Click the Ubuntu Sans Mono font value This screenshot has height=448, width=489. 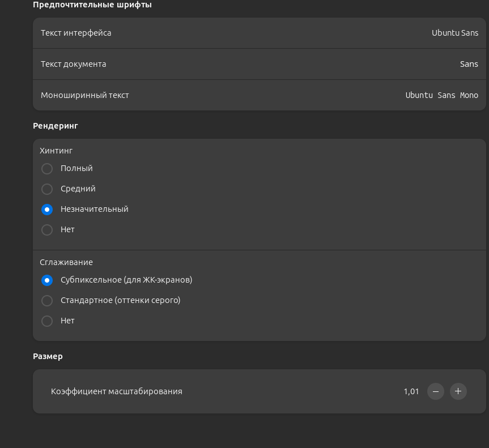441,95
